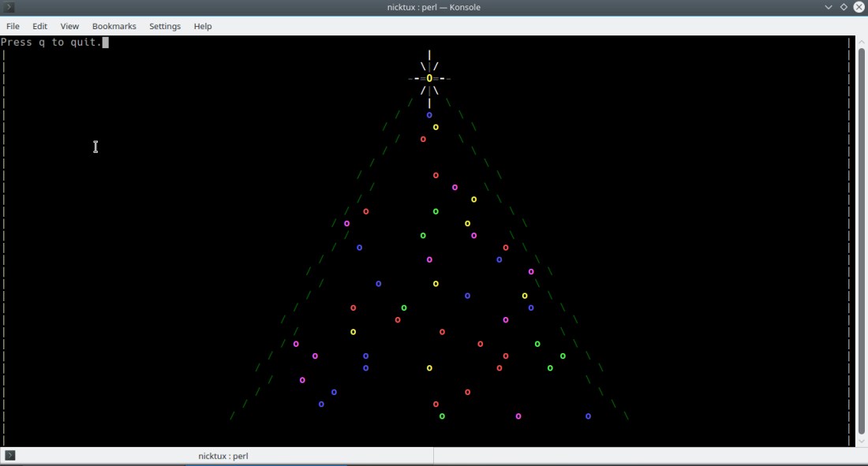The width and height of the screenshot is (868, 466).
Task: Open the Settings menu
Action: pyautogui.click(x=165, y=26)
